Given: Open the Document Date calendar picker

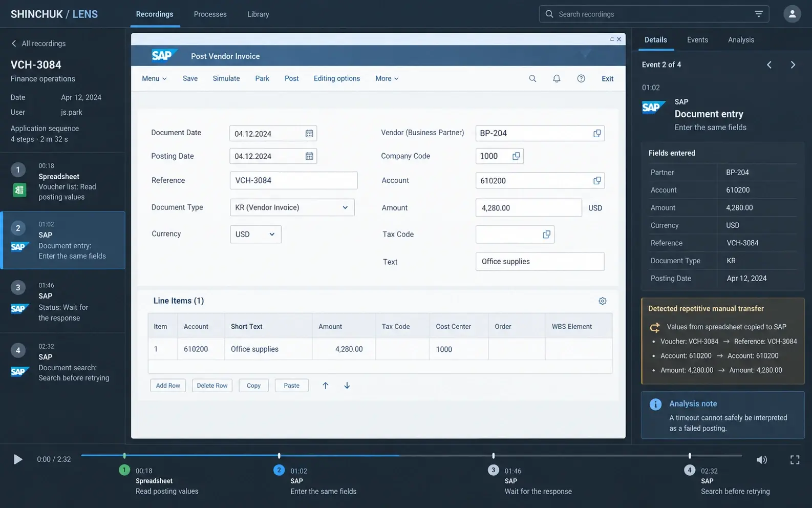Looking at the screenshot, I should (309, 134).
